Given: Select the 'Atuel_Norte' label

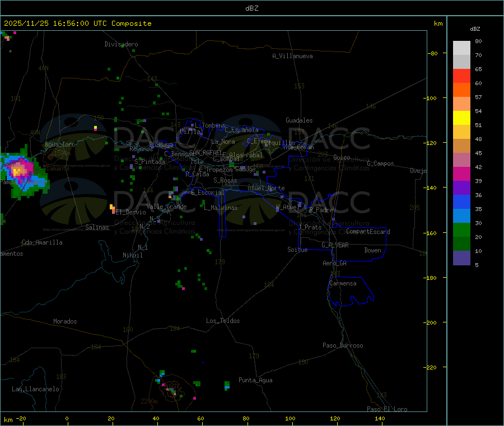Looking at the screenshot, I should coord(266,188).
